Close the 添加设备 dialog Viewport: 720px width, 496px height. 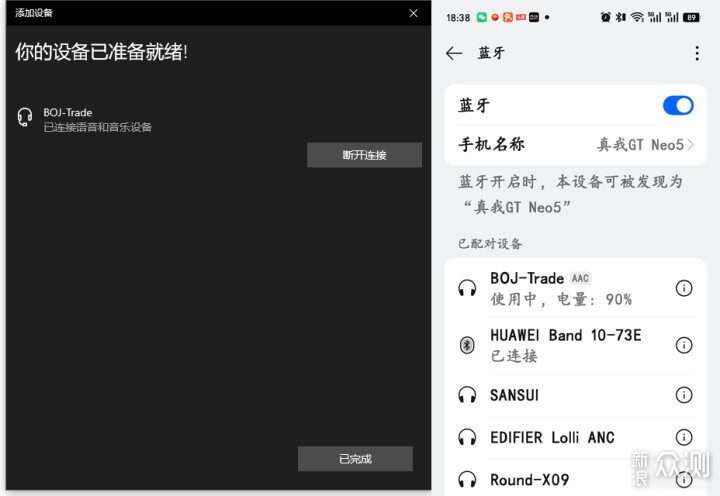coord(413,13)
